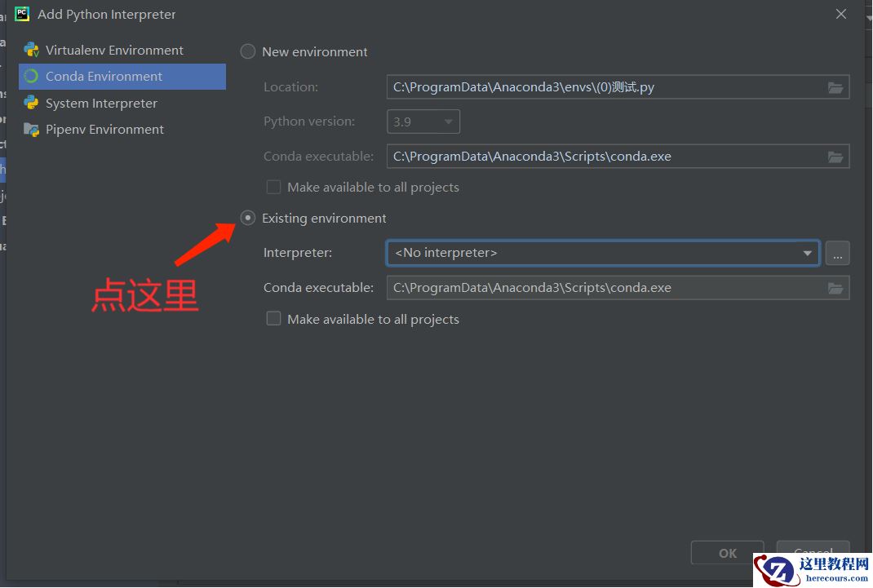
Task: Browse for the Conda executable path
Action: (x=835, y=156)
